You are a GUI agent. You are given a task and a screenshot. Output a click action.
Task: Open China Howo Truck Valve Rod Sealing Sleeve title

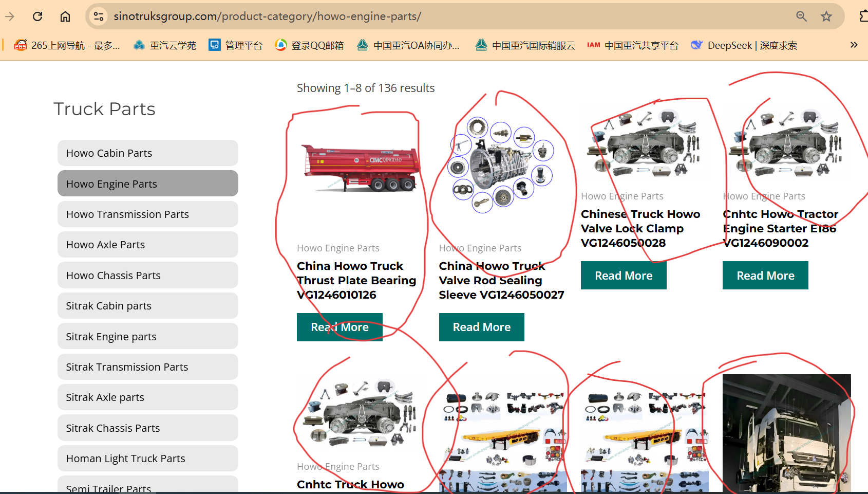[x=501, y=280]
